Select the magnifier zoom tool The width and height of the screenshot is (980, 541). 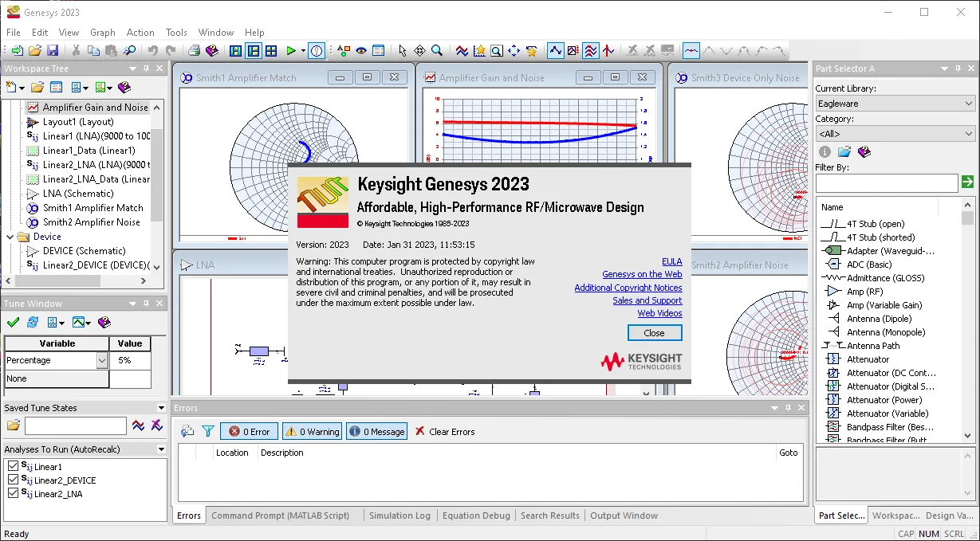point(437,51)
